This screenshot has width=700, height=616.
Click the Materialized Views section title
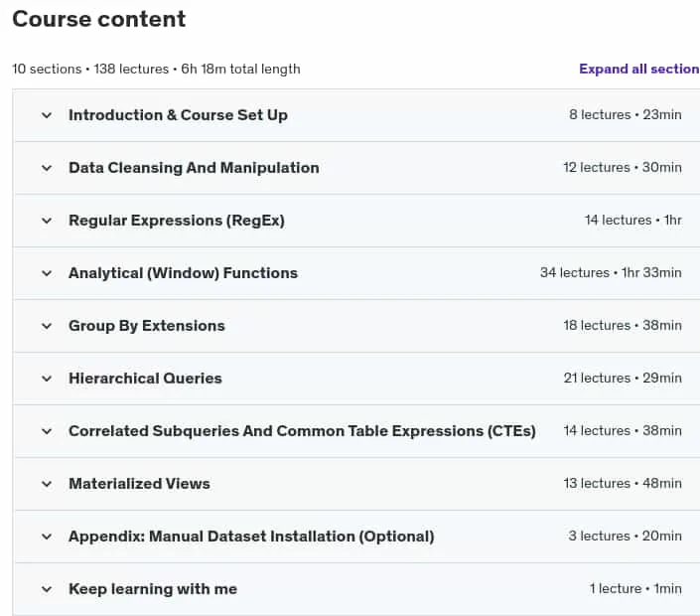tap(139, 484)
